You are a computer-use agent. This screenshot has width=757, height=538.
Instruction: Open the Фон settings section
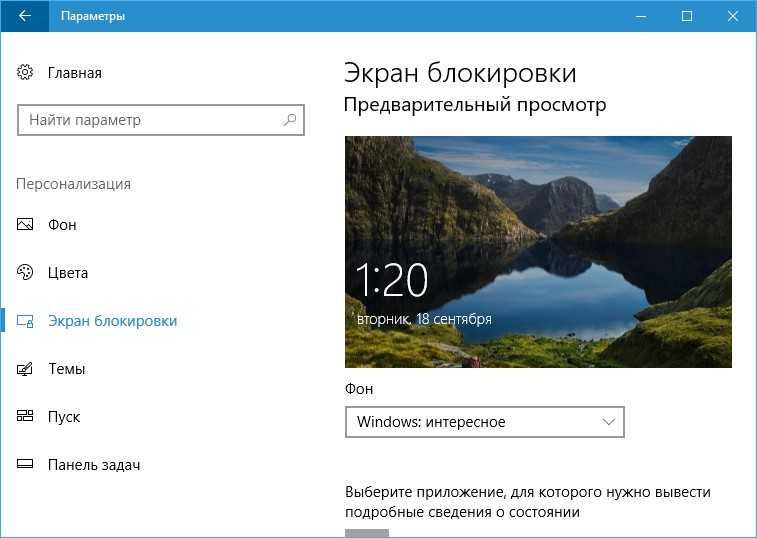click(62, 225)
